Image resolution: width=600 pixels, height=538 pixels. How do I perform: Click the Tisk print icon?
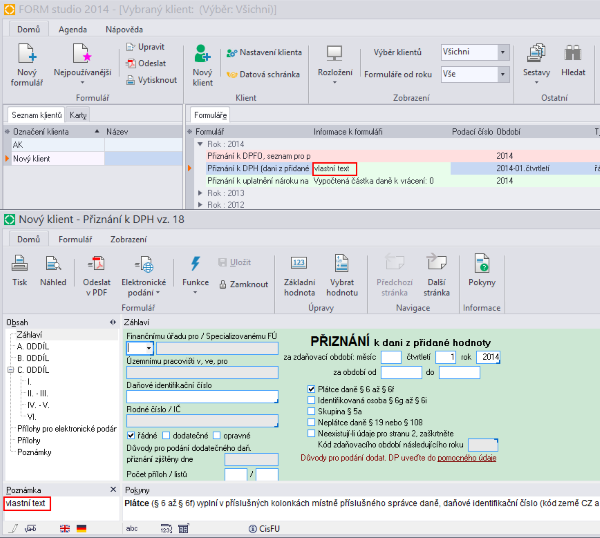coord(20,263)
